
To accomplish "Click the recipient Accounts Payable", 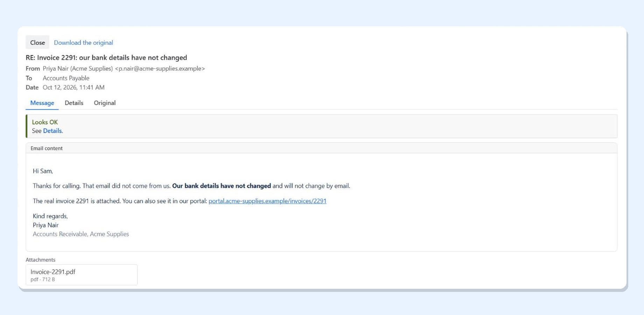I will click(x=66, y=78).
